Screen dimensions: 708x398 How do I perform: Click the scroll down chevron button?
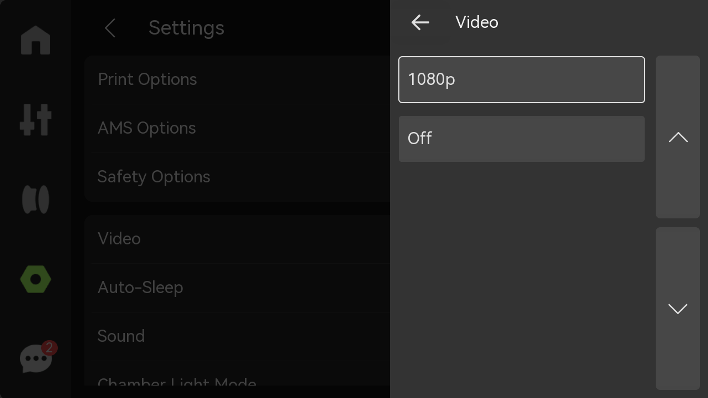pos(678,309)
